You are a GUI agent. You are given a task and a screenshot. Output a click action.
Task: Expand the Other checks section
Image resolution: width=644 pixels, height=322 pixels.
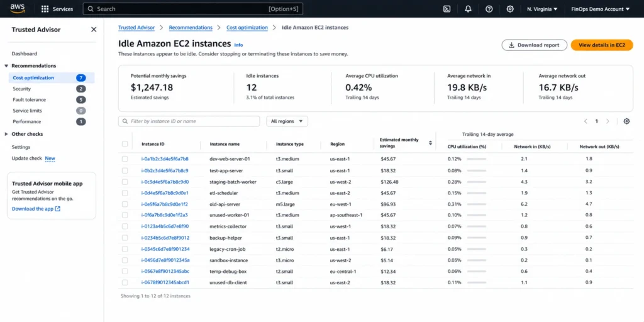[6, 134]
